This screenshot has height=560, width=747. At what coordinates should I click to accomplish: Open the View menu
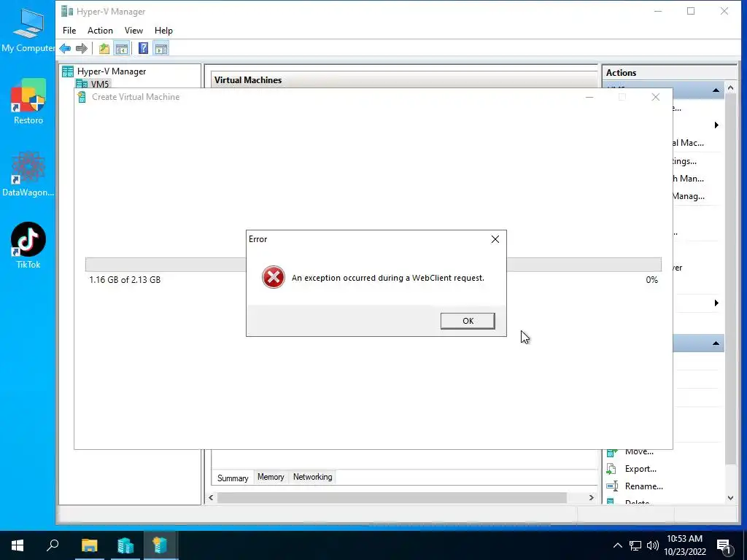(133, 31)
